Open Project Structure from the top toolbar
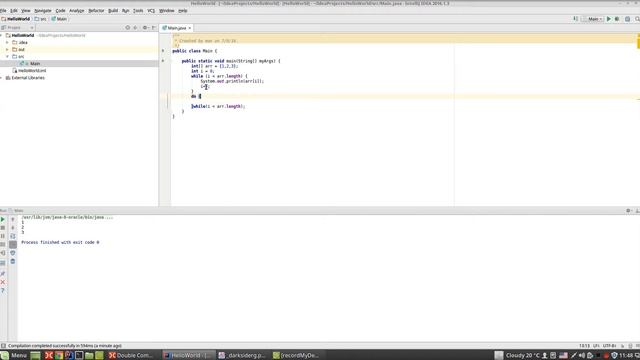Viewport: 640px width, 360px height. point(627,19)
